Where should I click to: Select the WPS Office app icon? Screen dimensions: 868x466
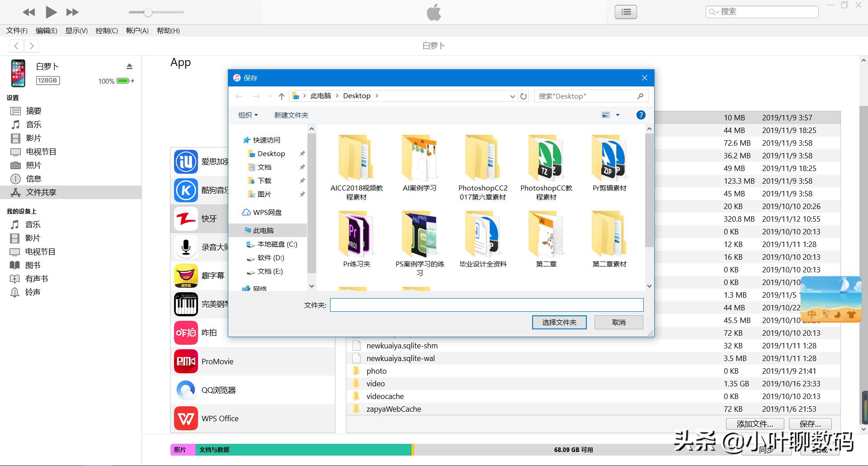pos(186,418)
